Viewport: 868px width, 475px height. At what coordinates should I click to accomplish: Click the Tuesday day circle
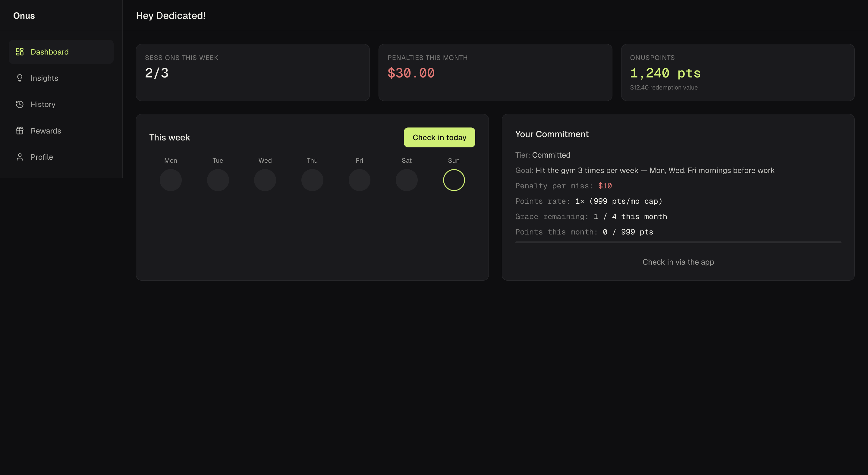pos(218,180)
